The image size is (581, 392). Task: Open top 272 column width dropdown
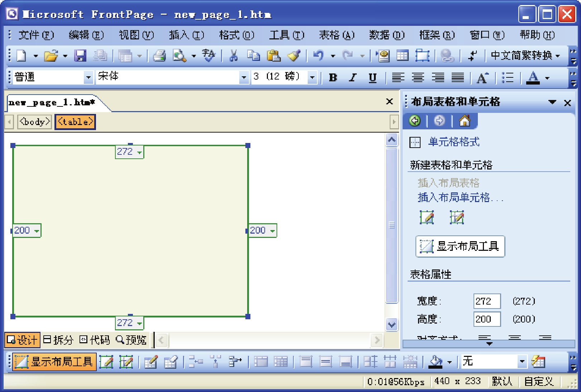tap(140, 153)
